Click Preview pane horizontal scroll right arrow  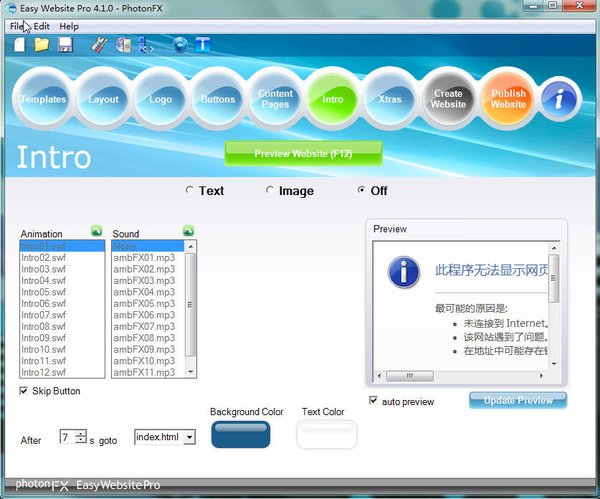(541, 376)
